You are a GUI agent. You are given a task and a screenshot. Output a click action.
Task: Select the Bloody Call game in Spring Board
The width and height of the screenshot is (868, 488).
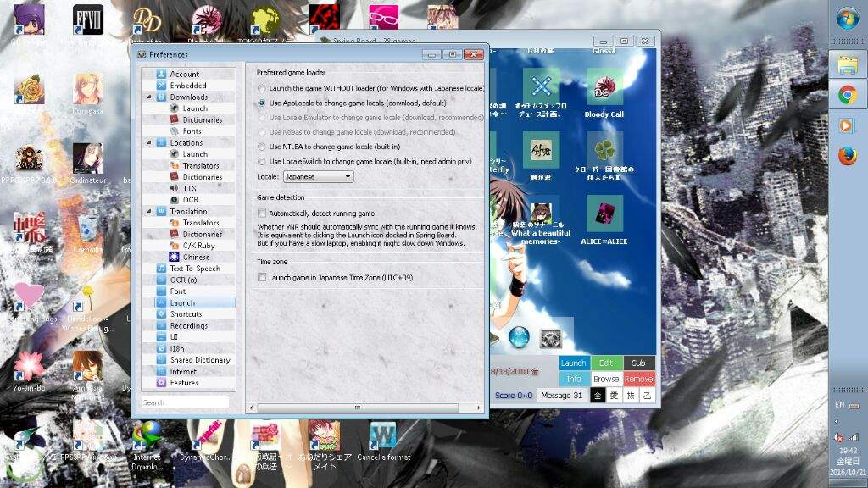[x=604, y=95]
